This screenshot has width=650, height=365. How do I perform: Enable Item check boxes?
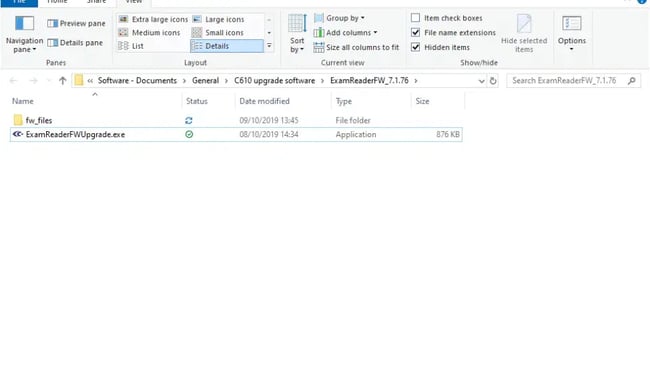447,18
